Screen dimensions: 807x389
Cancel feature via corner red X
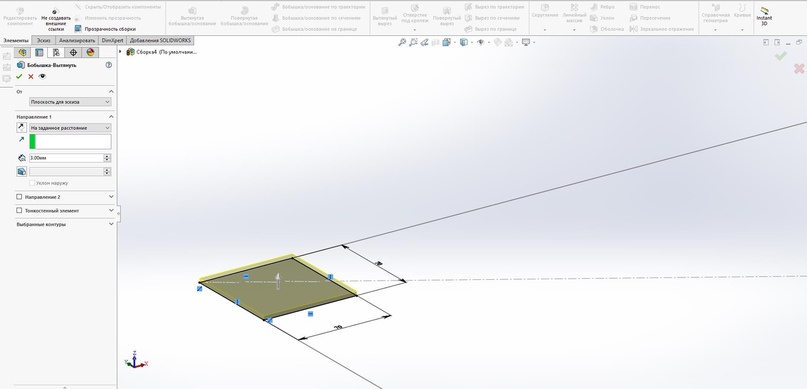click(x=799, y=68)
